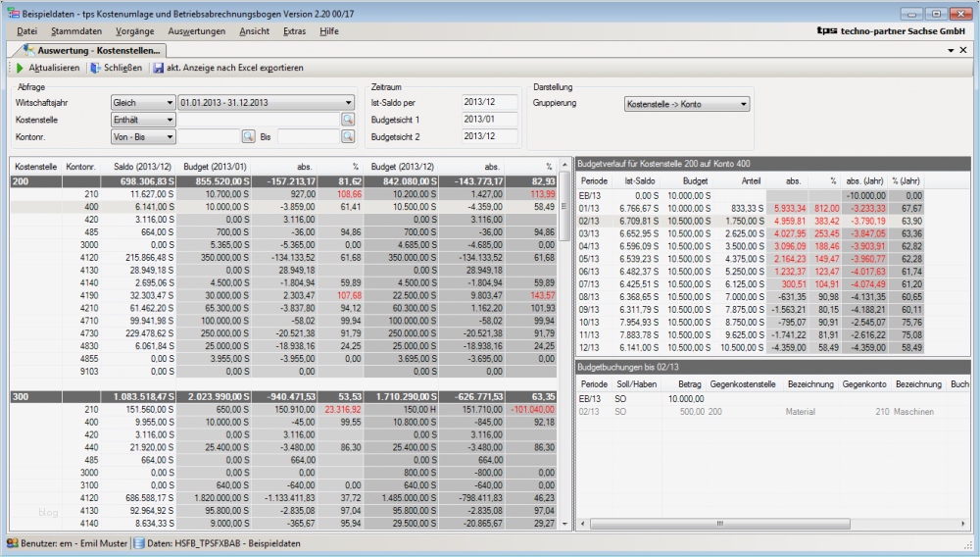
Task: Open the Auswertungen menu
Action: [196, 31]
